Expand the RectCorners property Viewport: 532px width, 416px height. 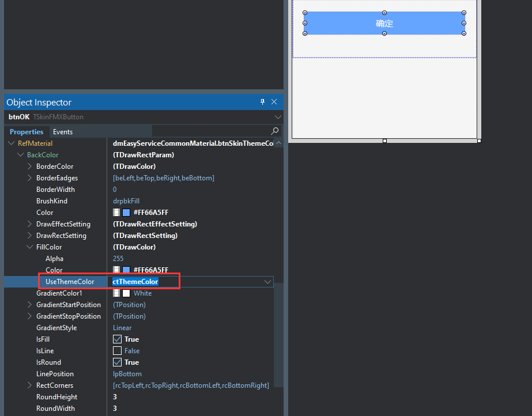(29, 385)
